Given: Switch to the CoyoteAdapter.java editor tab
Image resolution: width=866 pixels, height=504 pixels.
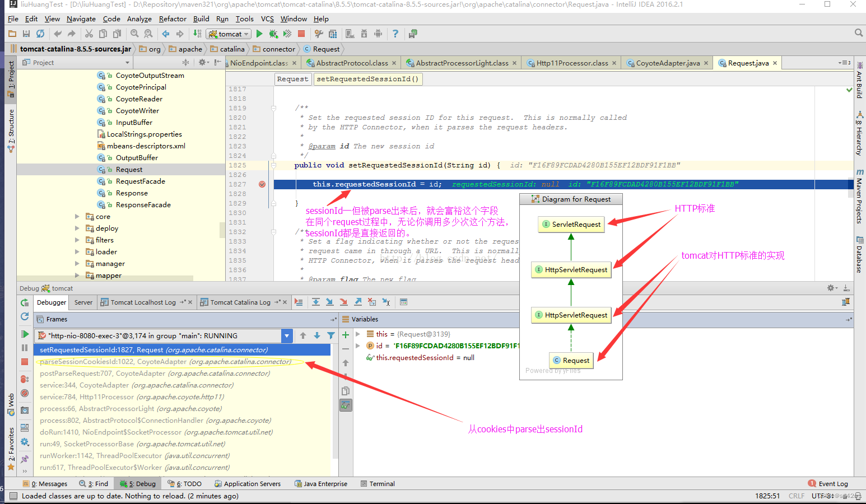Looking at the screenshot, I should [667, 63].
